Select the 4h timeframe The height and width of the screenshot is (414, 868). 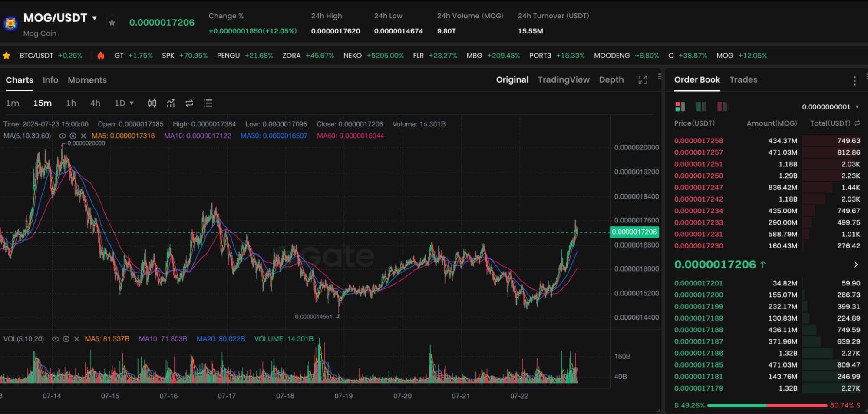click(95, 103)
